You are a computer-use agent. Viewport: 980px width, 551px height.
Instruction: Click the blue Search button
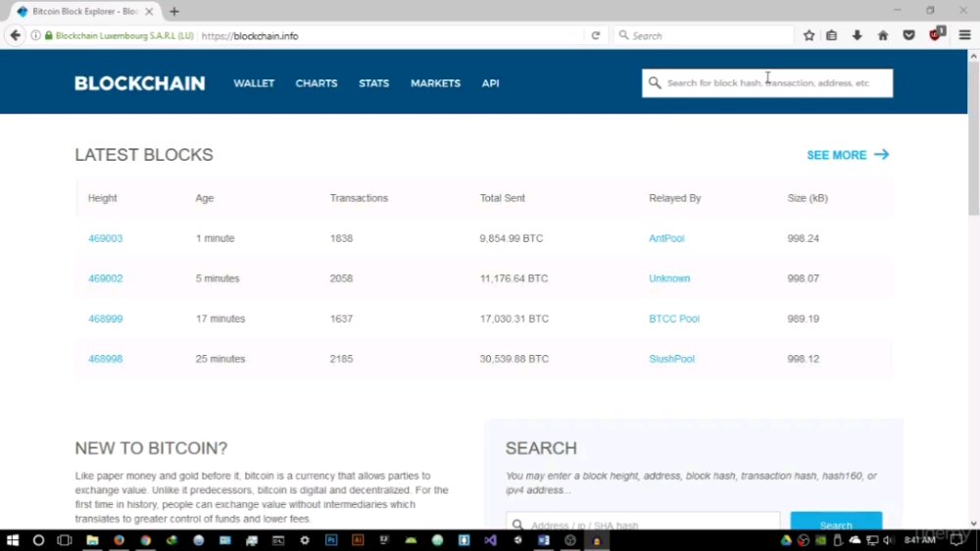pyautogui.click(x=836, y=521)
